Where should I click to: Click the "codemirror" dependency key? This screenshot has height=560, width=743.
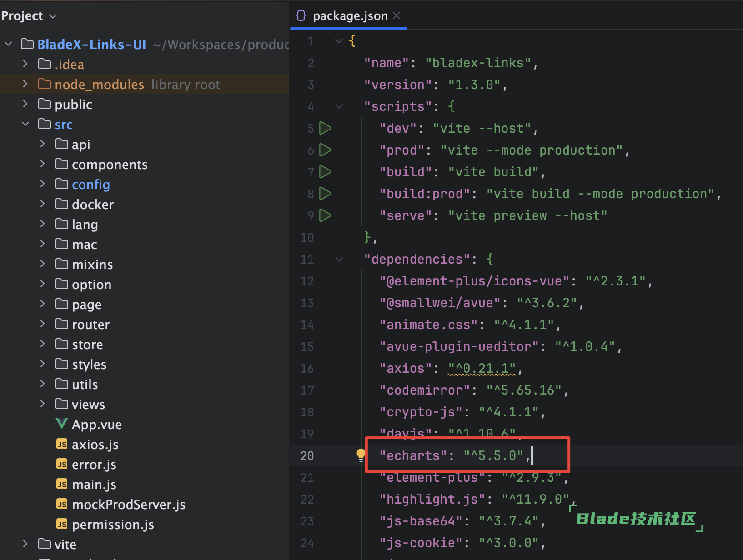[425, 390]
